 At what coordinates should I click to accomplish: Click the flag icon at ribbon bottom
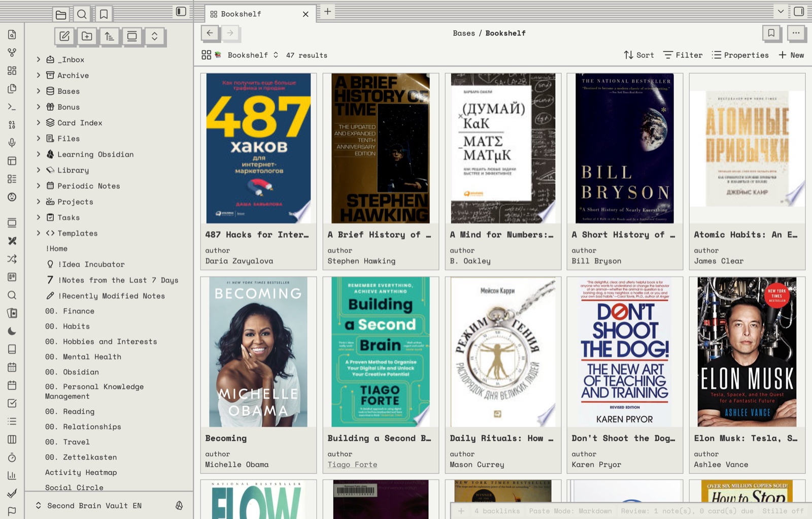click(12, 511)
